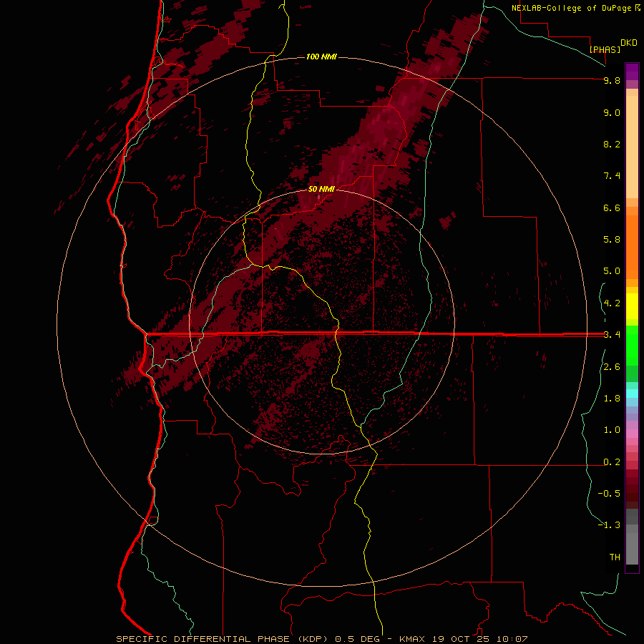The height and width of the screenshot is (644, 644).
Task: Click the 5.0 legend value
Action: [612, 271]
